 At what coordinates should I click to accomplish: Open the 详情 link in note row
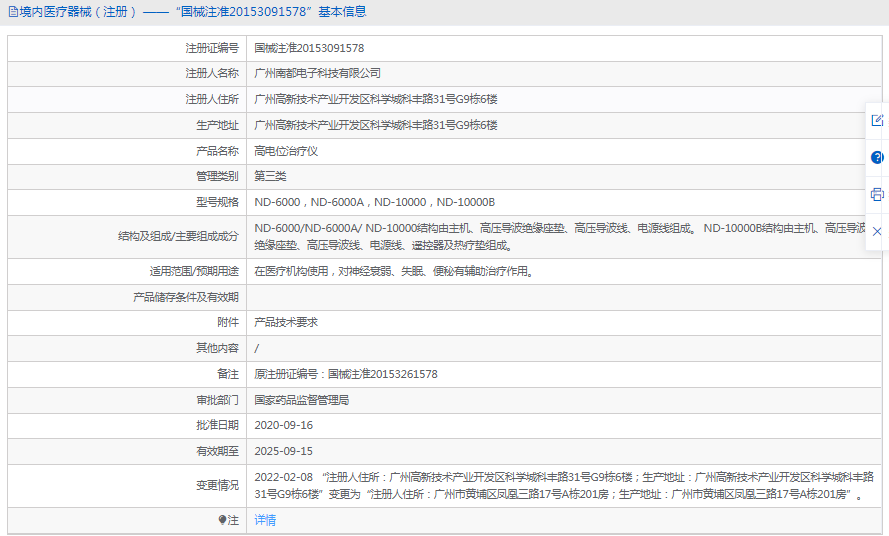point(265,520)
